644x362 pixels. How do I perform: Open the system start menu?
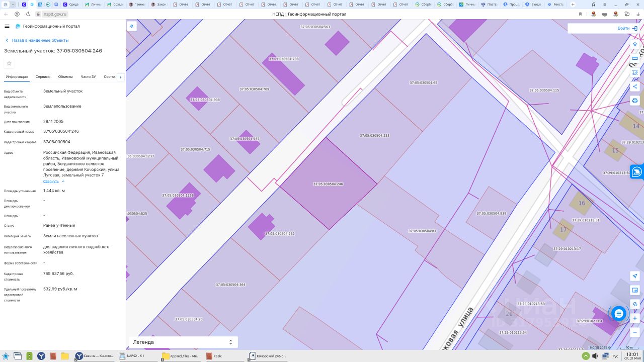click(x=6, y=356)
